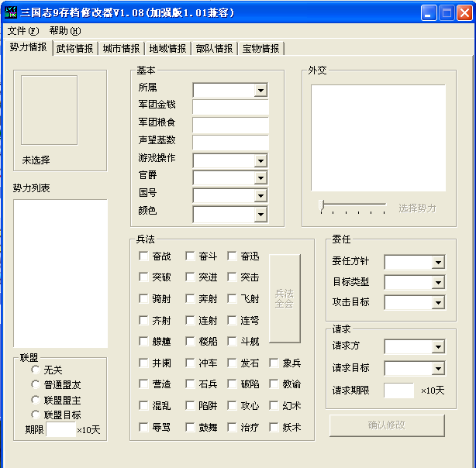Click the 军团金钱 input field

click(x=230, y=107)
